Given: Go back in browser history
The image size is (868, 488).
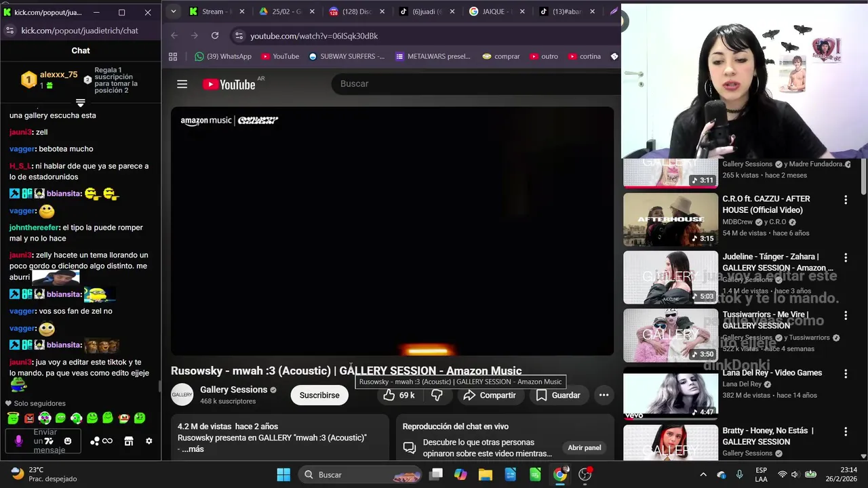Looking at the screenshot, I should click(174, 35).
